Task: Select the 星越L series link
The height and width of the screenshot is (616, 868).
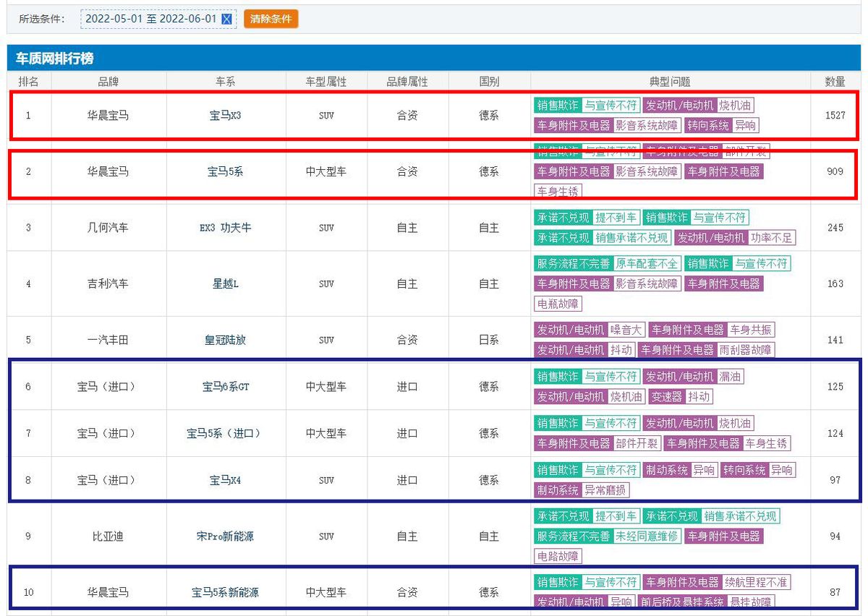Action: [225, 284]
